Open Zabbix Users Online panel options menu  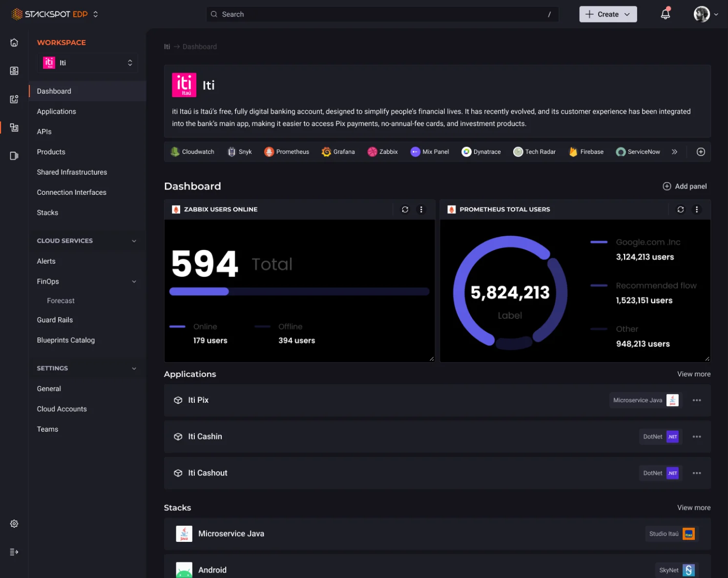tap(421, 209)
